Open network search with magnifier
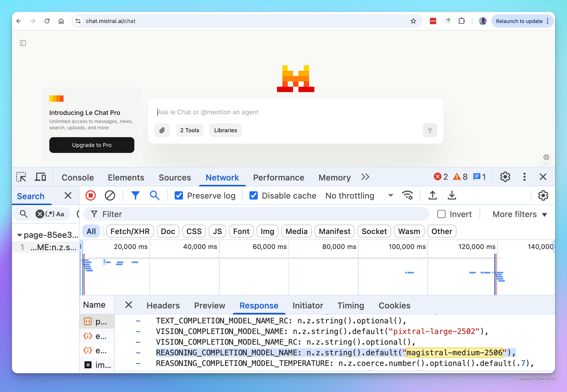This screenshot has width=567, height=392. click(154, 196)
